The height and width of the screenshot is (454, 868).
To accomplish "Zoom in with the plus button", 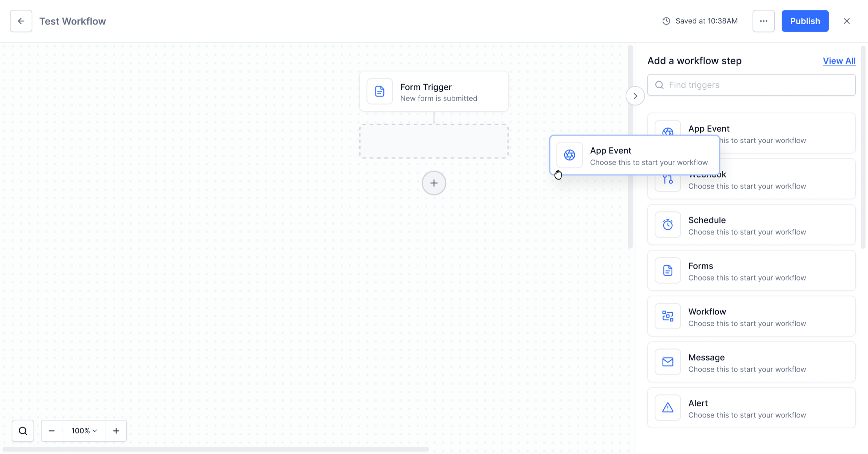I will 116,431.
